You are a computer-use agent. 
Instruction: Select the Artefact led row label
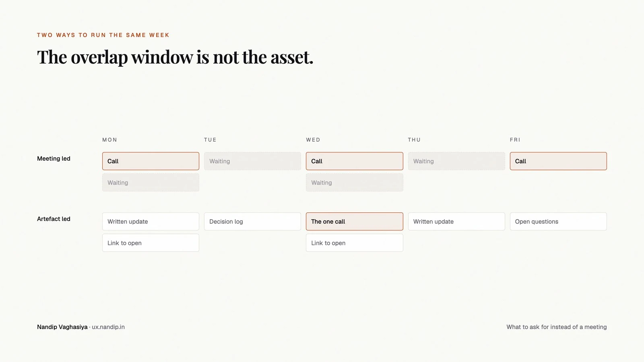(x=54, y=219)
